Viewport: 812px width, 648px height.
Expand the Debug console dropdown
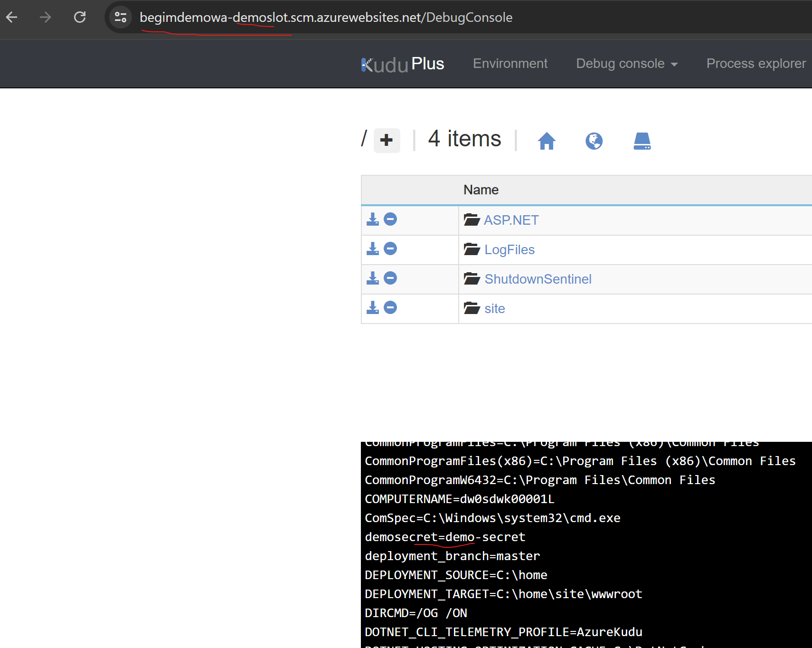tap(627, 64)
